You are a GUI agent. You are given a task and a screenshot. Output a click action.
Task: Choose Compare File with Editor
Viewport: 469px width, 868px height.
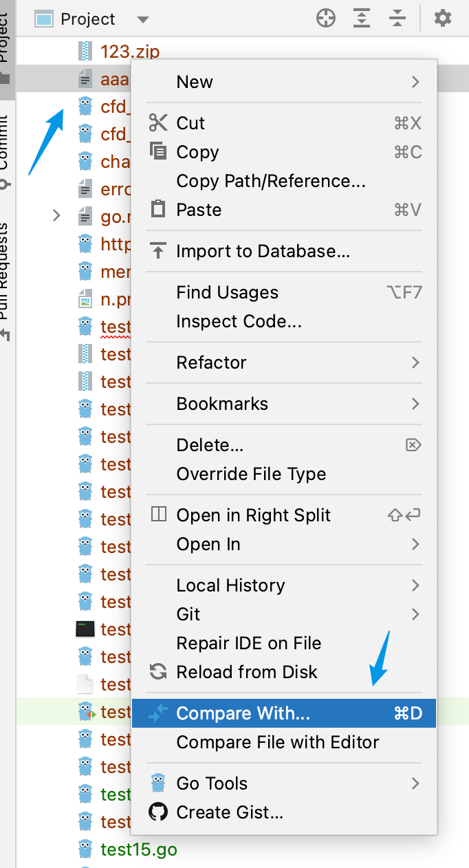coord(283,742)
